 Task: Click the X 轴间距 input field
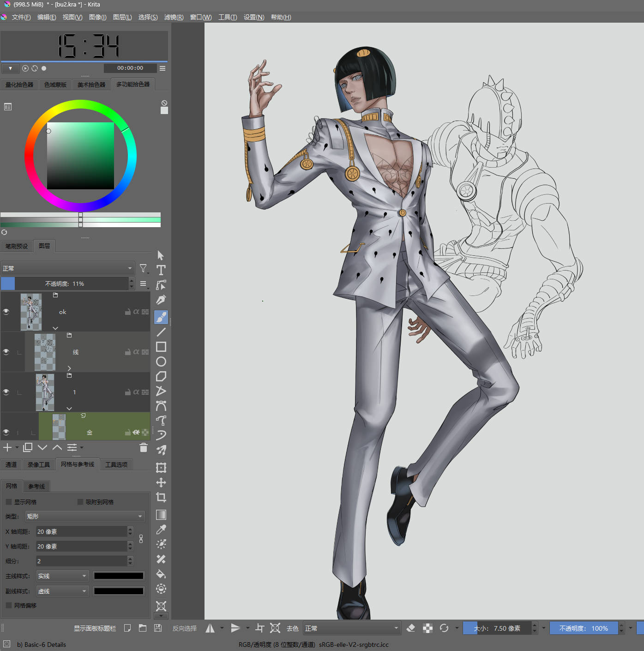pos(81,531)
